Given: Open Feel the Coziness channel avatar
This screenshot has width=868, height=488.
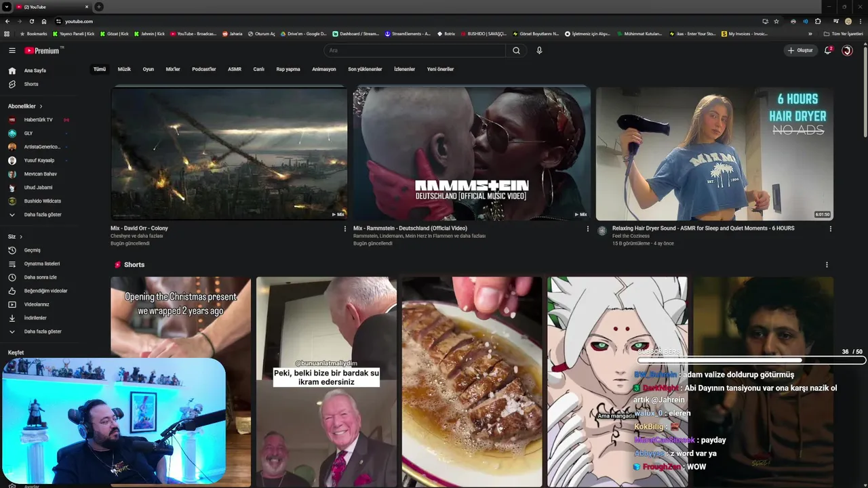Looking at the screenshot, I should coord(601,231).
